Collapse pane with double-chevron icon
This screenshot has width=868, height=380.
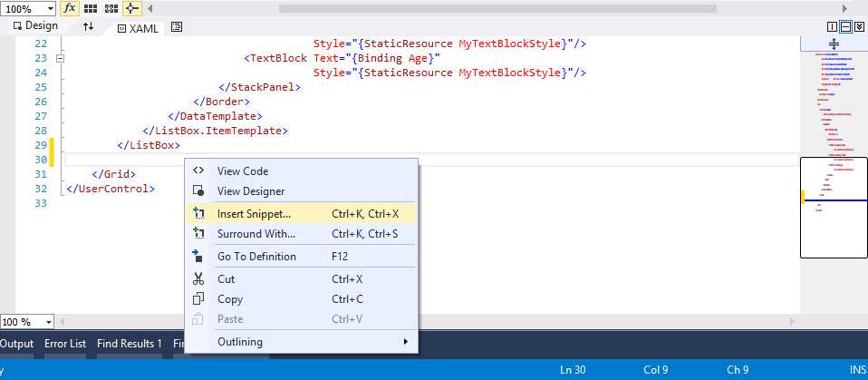click(859, 26)
